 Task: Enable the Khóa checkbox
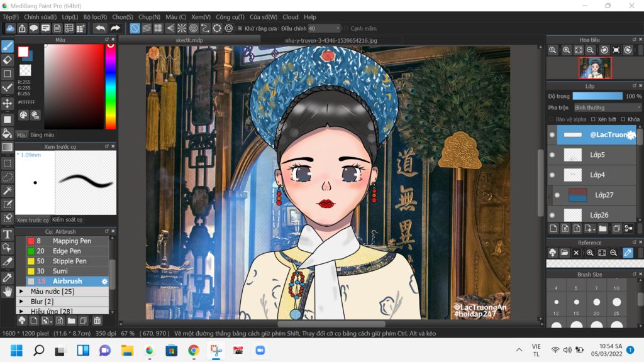click(623, 119)
